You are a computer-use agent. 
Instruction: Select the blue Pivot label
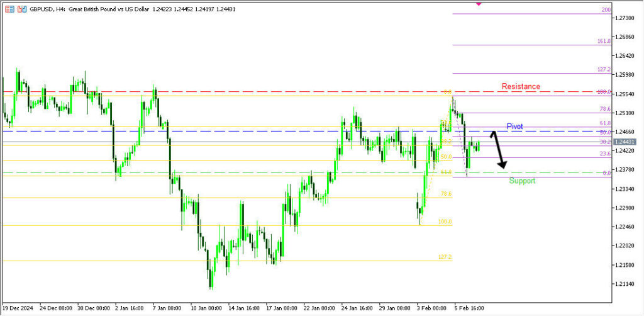point(514,127)
